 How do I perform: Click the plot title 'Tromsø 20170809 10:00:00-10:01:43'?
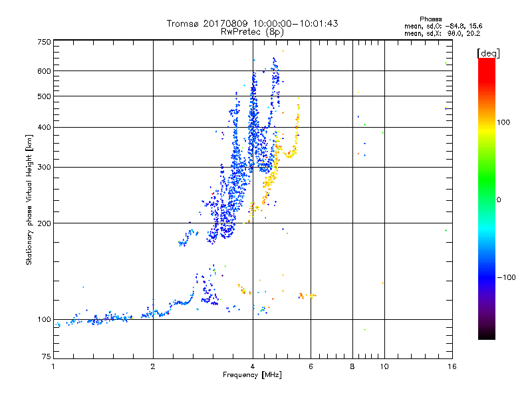[x=252, y=23]
